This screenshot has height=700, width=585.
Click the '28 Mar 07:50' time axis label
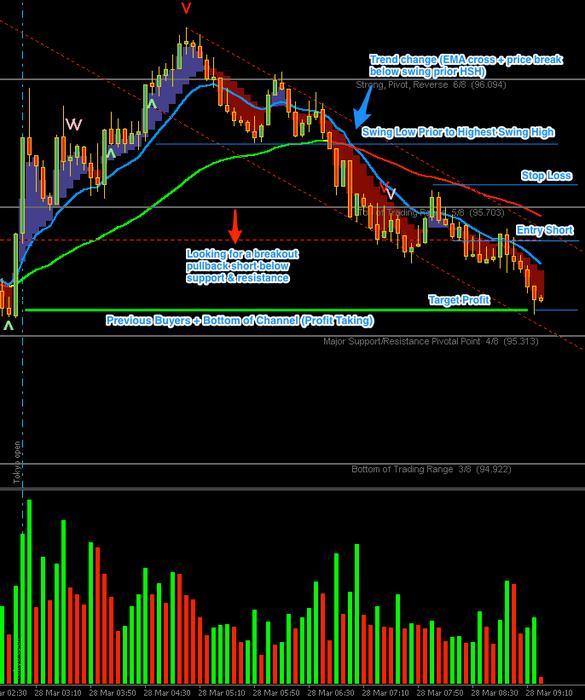[440, 693]
